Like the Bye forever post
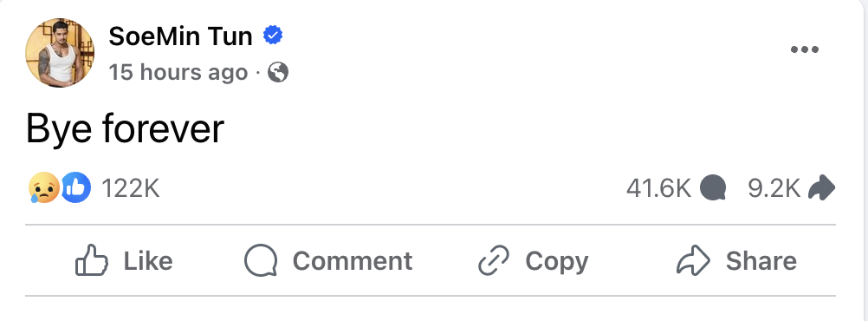The height and width of the screenshot is (321, 868). pos(124,260)
